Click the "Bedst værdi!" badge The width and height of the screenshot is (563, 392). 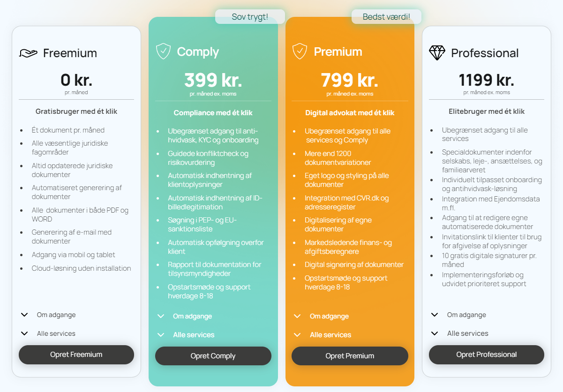click(386, 16)
